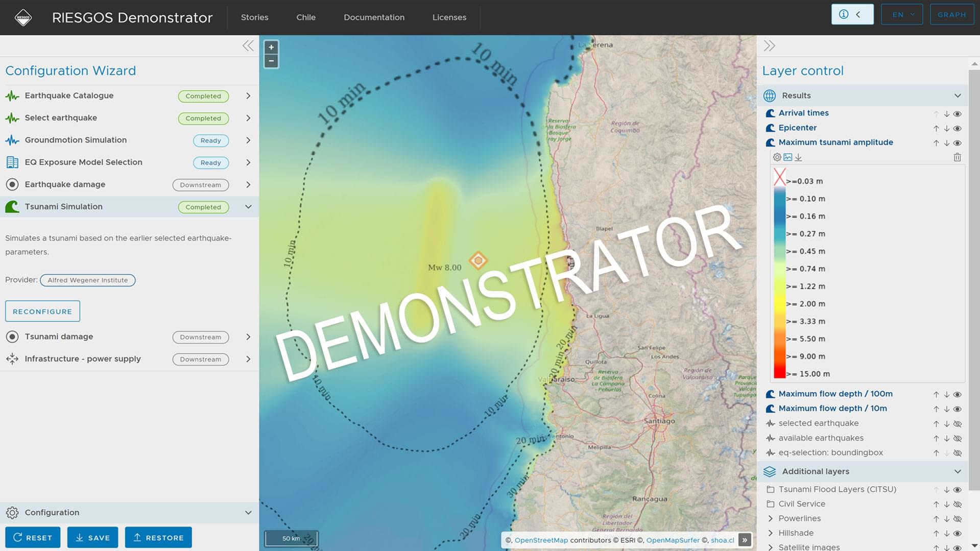Move Civil Service layer up
The width and height of the screenshot is (980, 551).
(x=936, y=505)
